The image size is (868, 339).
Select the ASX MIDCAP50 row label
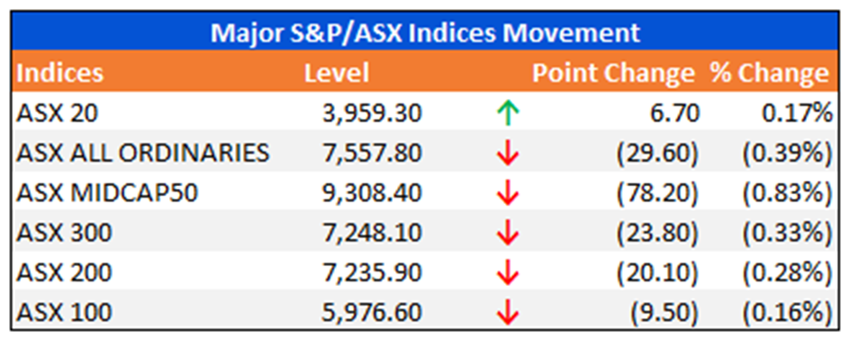point(107,193)
